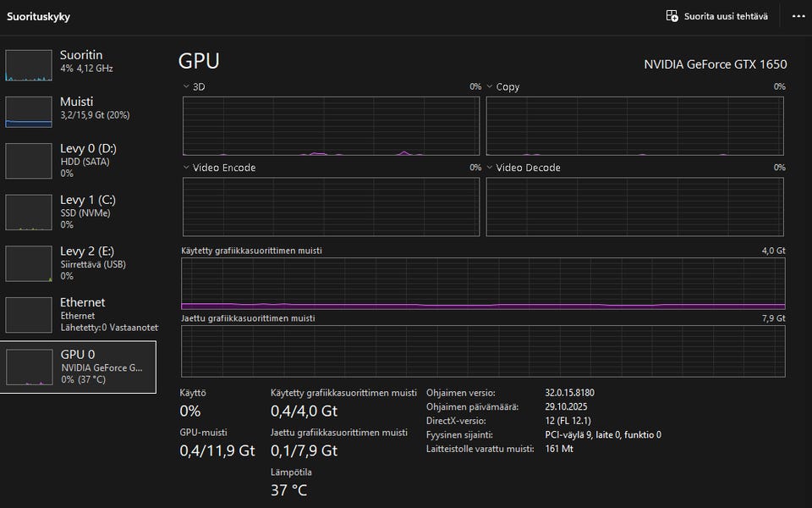
Task: Open the Video Decode graph dropdown
Action: pos(491,168)
